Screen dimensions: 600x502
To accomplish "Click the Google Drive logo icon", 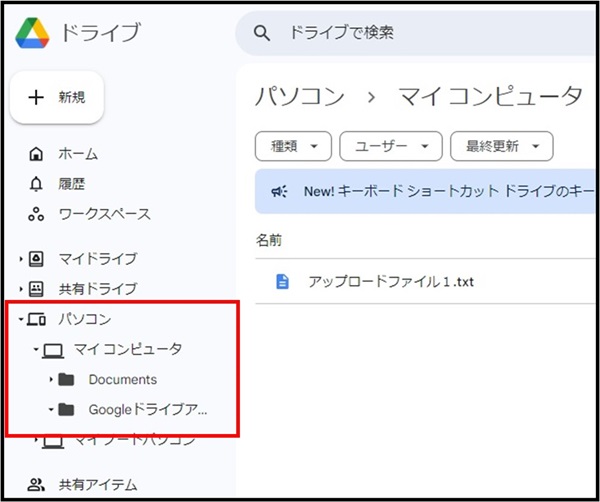I will click(x=31, y=32).
